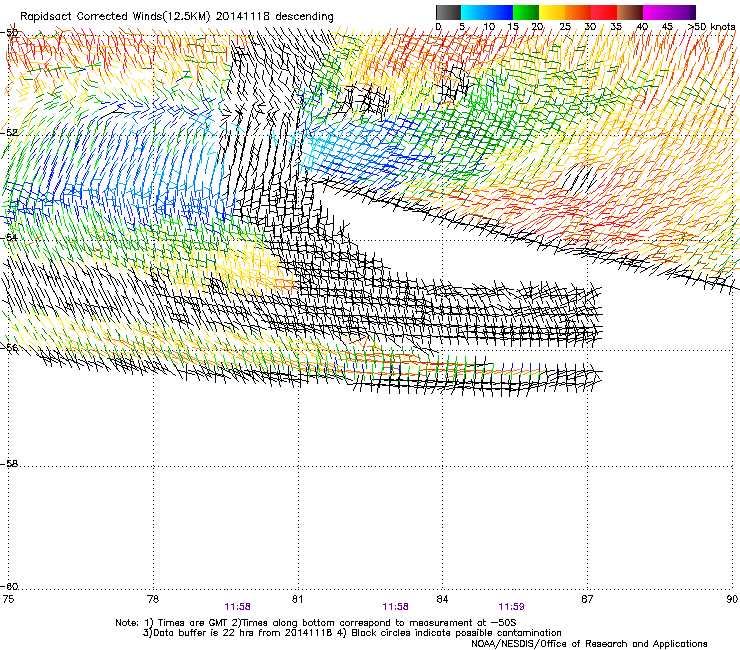Click the longitude label 75
740x650 pixels.
[8, 599]
